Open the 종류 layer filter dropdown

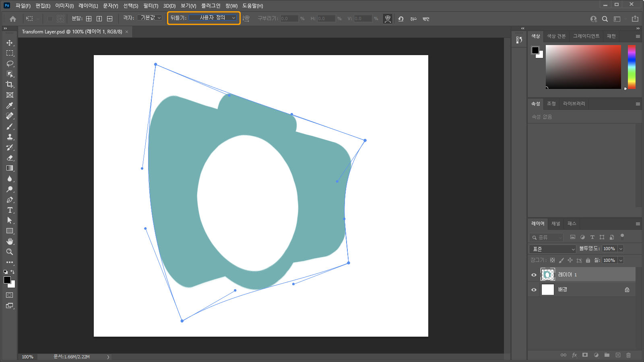point(547,237)
